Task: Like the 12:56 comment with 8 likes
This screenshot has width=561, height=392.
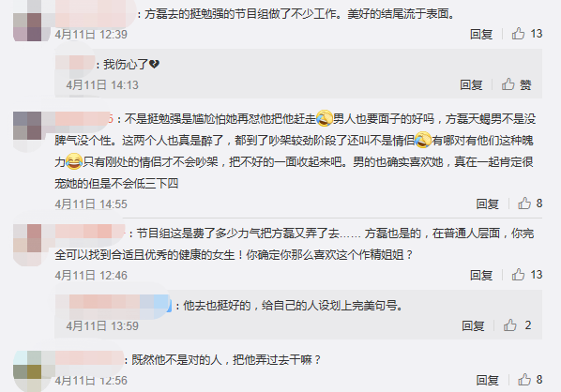Action: 524,380
